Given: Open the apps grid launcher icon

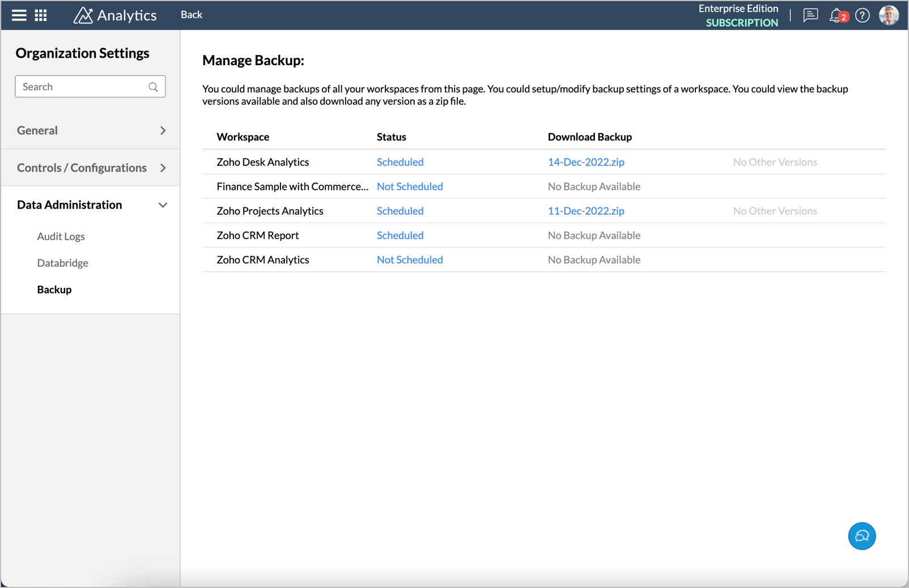Looking at the screenshot, I should click(41, 15).
